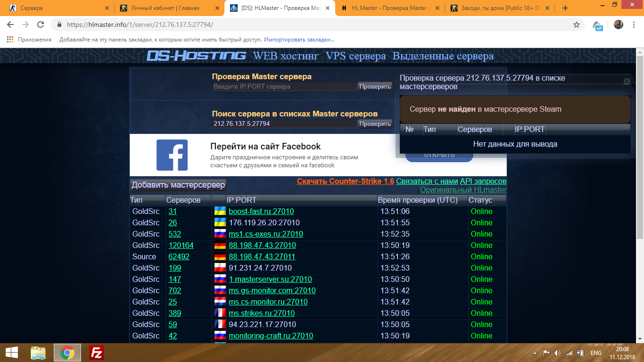Click the 94.23.221.17:27010 address text
The image size is (644, 362).
click(262, 324)
